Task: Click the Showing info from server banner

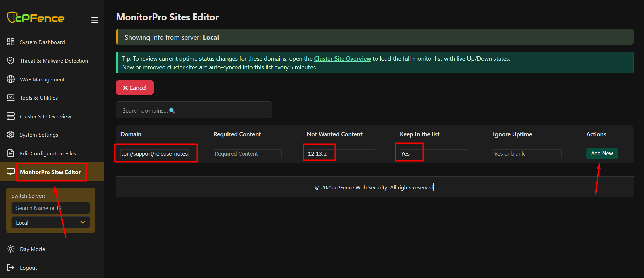Action: pos(375,37)
